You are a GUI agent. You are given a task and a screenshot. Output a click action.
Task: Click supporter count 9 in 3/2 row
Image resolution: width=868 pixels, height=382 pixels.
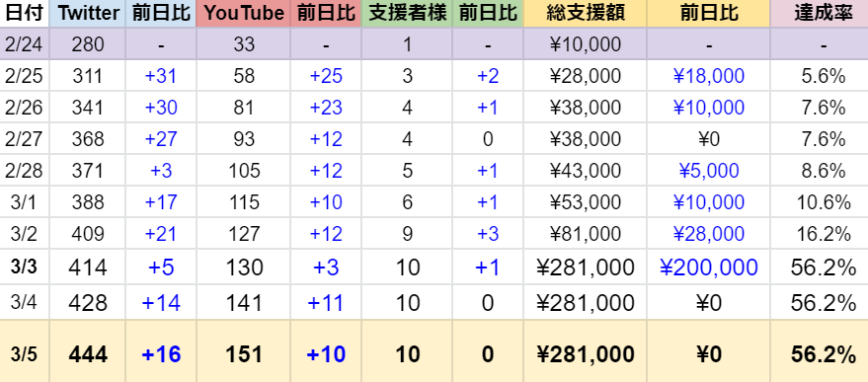408,233
